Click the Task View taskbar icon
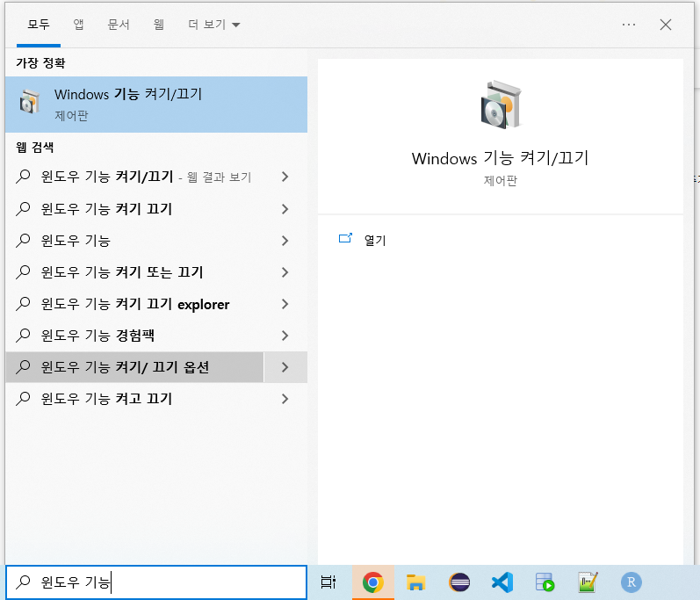 (328, 582)
